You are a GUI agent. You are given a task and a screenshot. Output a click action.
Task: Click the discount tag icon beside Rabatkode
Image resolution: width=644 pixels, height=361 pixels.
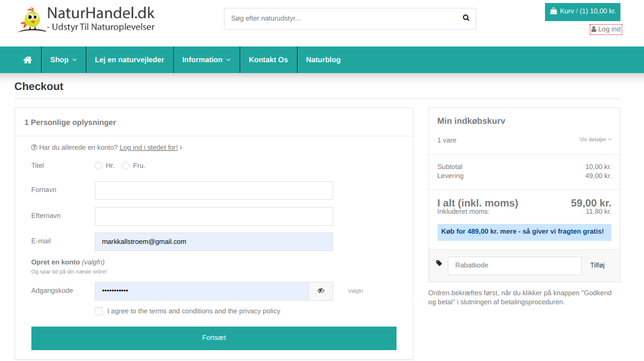click(439, 263)
